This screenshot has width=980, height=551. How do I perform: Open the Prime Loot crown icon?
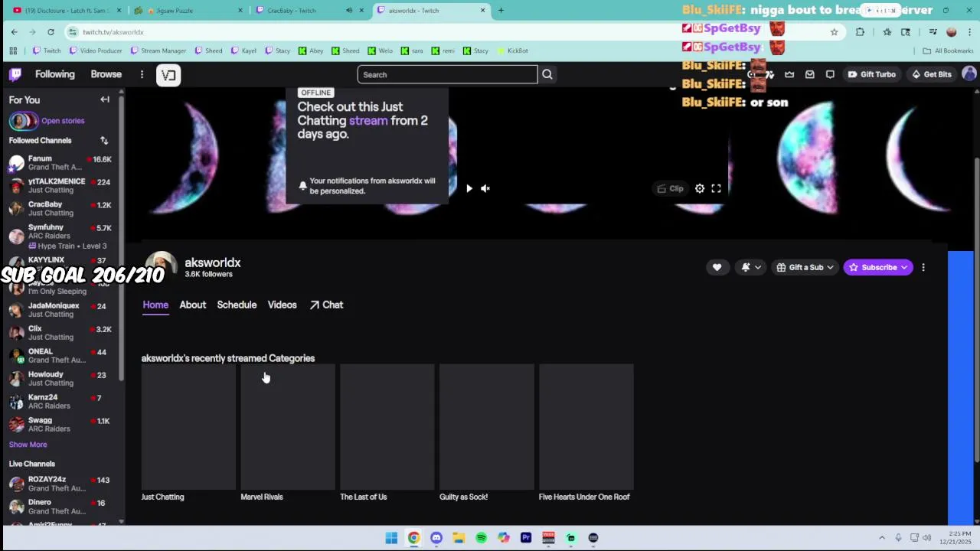point(789,74)
